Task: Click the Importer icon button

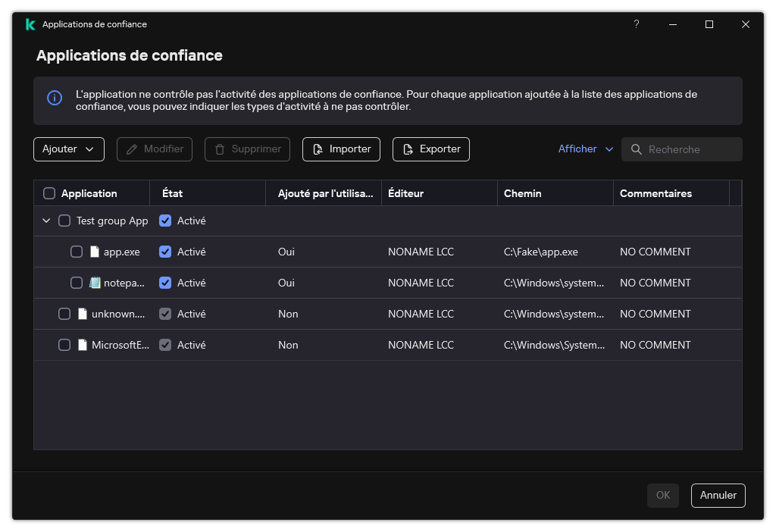Action: [319, 149]
